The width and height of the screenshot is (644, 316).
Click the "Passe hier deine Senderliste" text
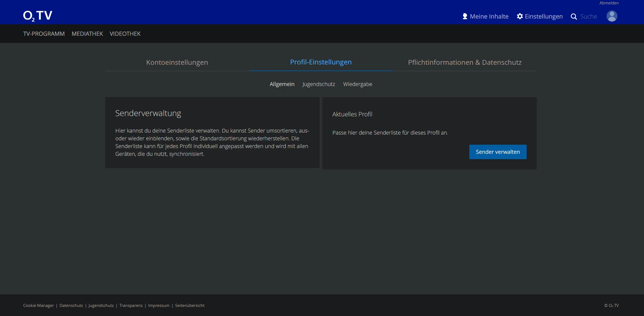click(390, 133)
